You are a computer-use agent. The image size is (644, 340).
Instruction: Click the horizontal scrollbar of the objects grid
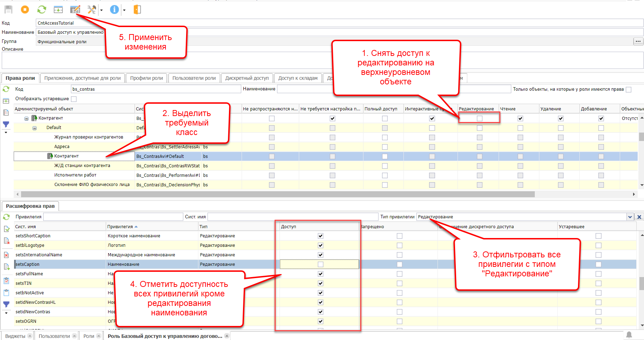click(x=277, y=194)
